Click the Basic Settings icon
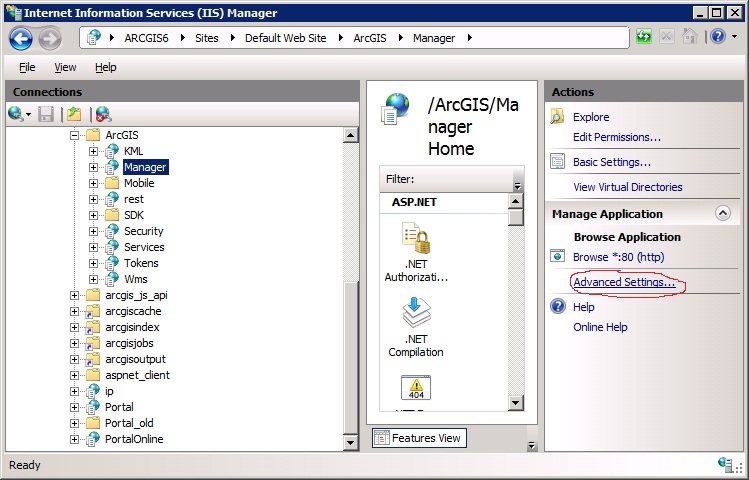Screen dimensions: 749x480 (x=557, y=161)
